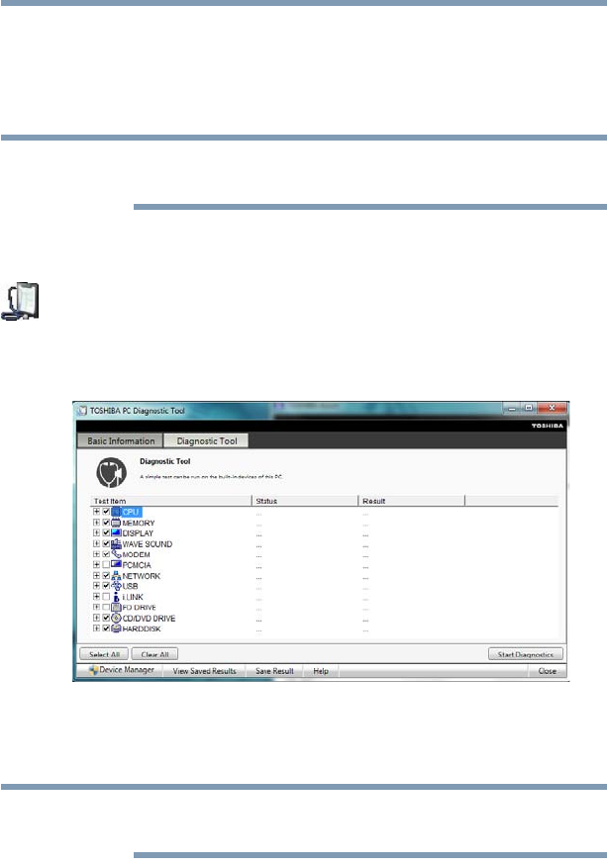
Task: Click the CD/DVD DRIVE disc icon
Action: click(116, 618)
